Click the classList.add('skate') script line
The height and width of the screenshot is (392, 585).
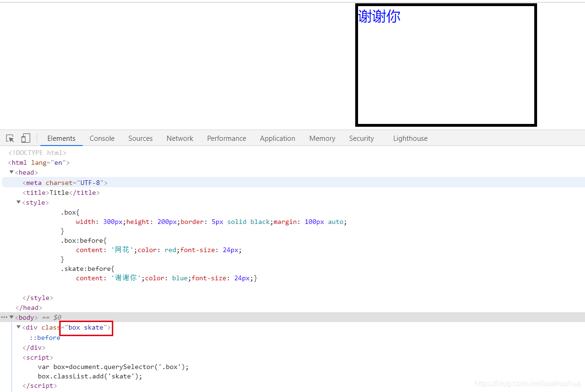click(90, 376)
